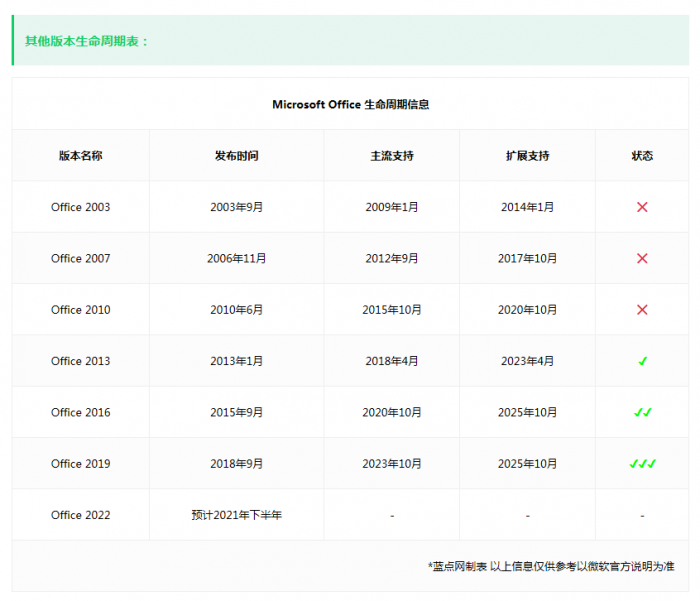The height and width of the screenshot is (601, 700).
Task: Select the Office 2003 version cell
Action: pos(80,207)
